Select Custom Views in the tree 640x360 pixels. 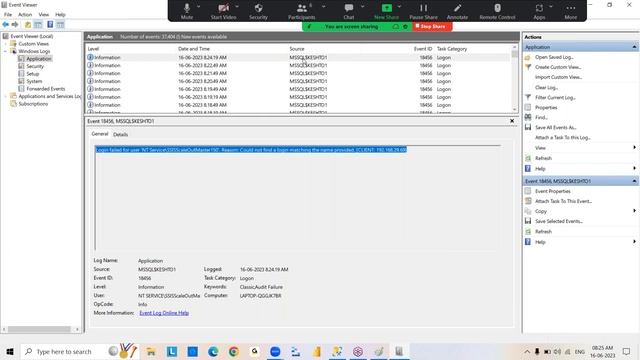(x=33, y=44)
